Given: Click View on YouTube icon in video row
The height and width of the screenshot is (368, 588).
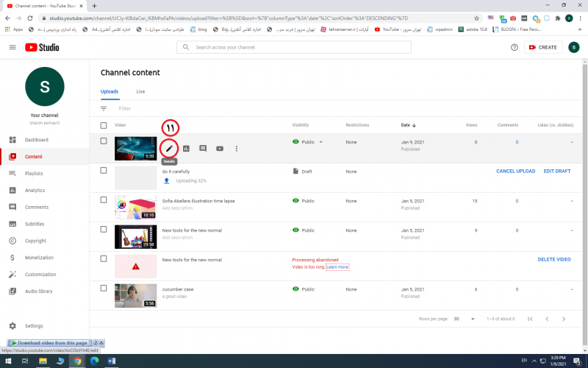Looking at the screenshot, I should pos(220,149).
